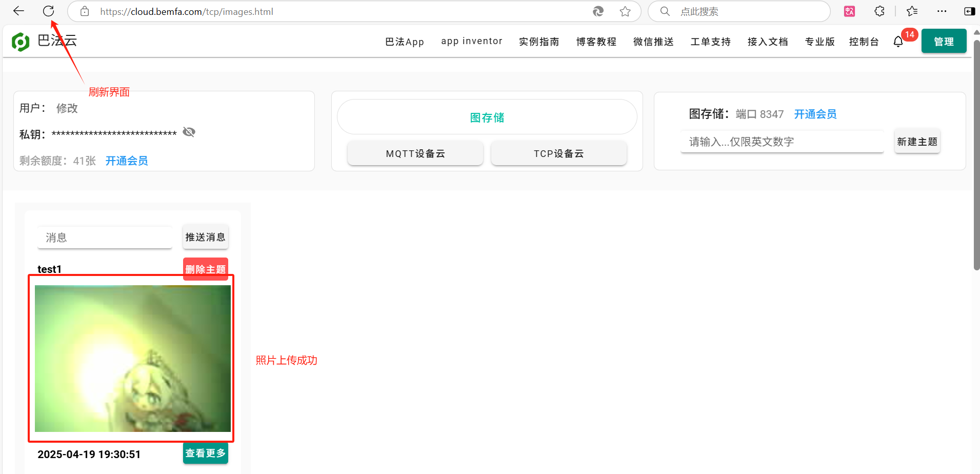Click the timestamp 2025-04-19 19:30:51
The image size is (980, 474).
(89, 455)
